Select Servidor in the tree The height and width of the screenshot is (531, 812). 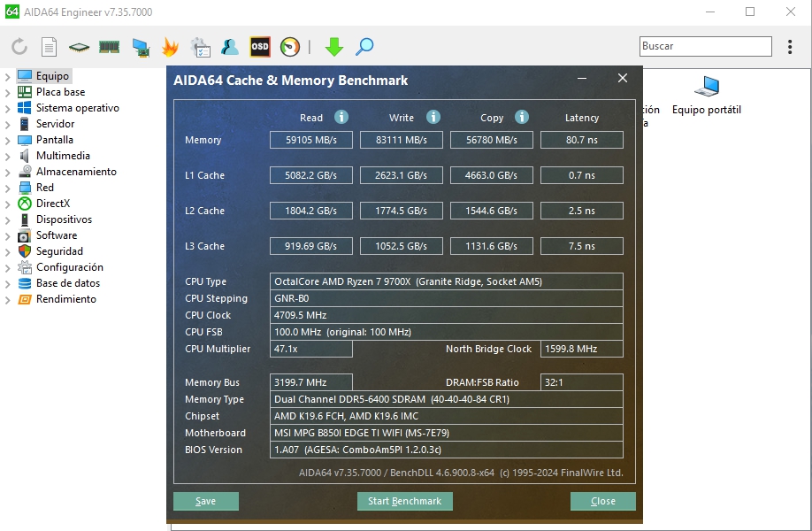tap(56, 124)
